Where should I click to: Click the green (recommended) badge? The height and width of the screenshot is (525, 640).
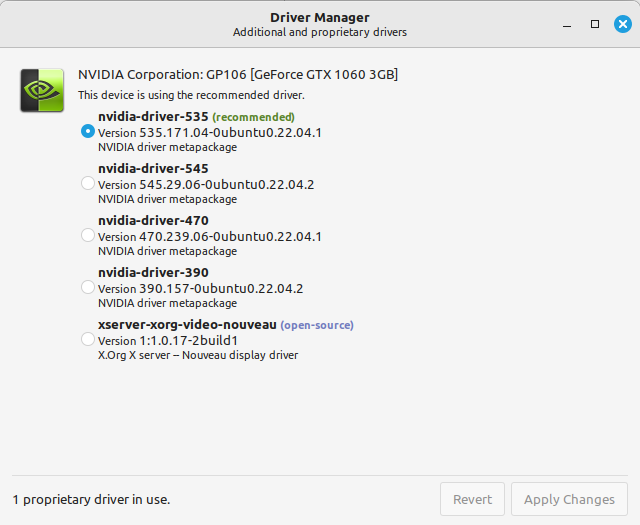(x=253, y=117)
